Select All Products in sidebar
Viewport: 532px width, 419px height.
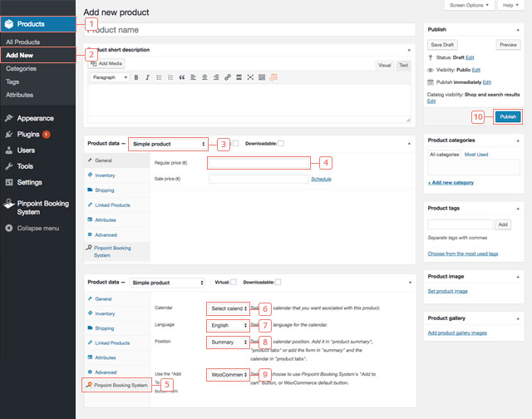(22, 42)
